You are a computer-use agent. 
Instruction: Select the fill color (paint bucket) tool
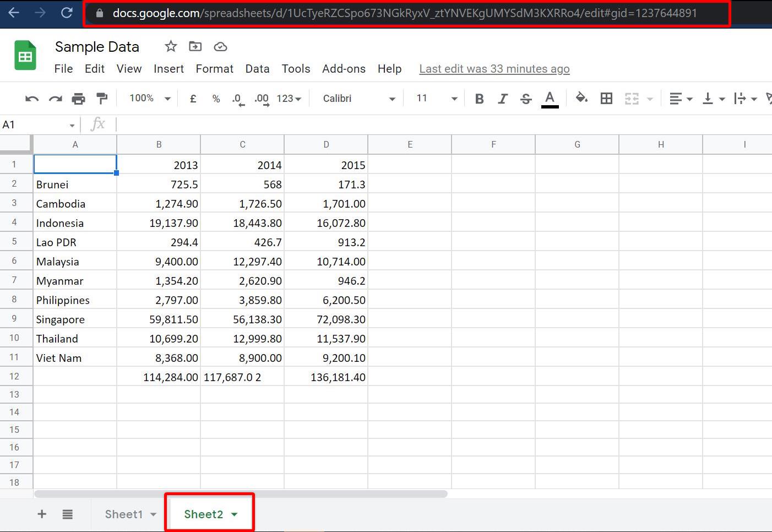click(x=581, y=98)
